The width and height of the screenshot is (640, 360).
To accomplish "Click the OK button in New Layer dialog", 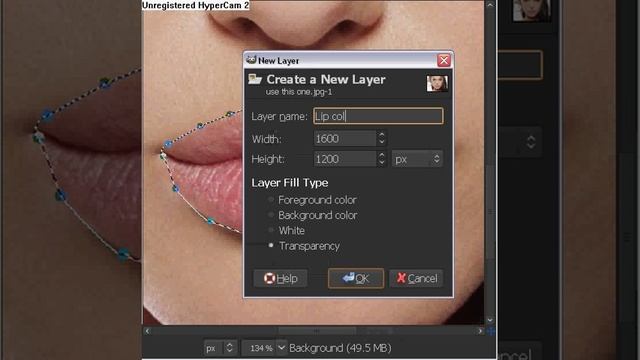I will click(356, 278).
